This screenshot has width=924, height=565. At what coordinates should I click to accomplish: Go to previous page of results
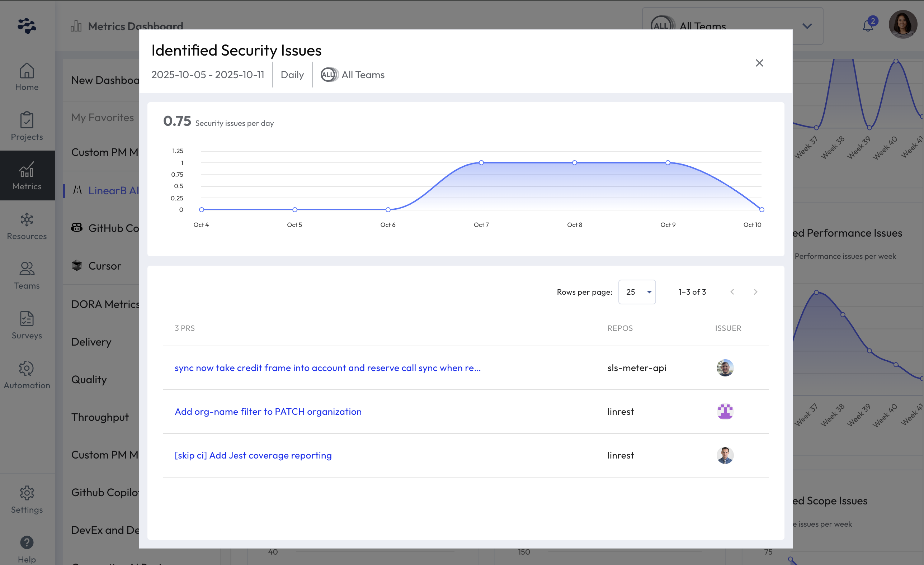point(732,292)
